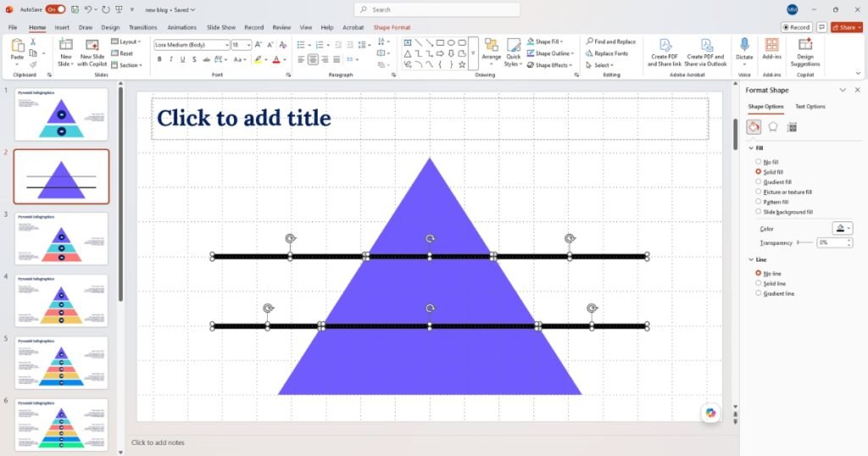868x456 pixels.
Task: Open the font name dropdown Lora Medium
Action: tap(226, 45)
